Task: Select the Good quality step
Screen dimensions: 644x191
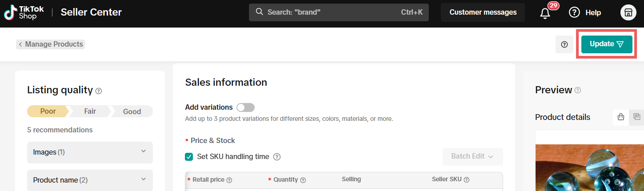Action: click(x=132, y=111)
